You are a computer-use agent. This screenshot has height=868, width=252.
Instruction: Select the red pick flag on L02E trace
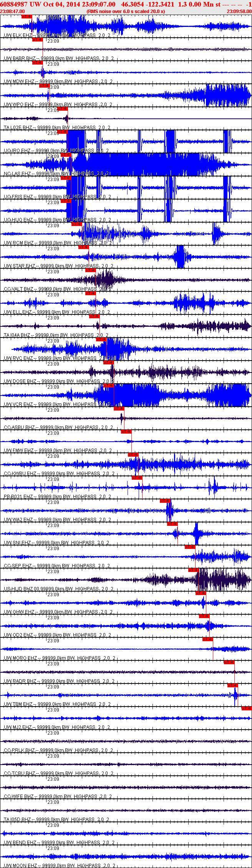62,109
